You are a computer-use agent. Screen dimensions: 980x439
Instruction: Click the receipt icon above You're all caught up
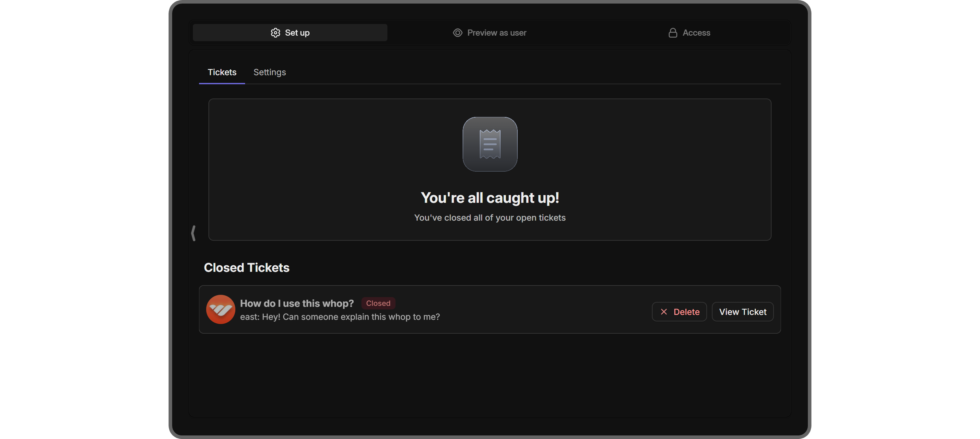click(490, 144)
